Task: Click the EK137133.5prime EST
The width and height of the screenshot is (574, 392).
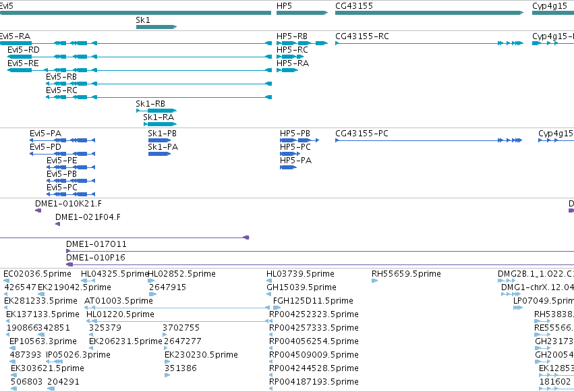Action: click(7, 321)
